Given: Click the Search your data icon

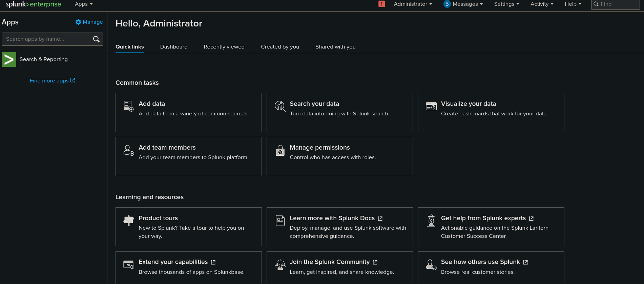Looking at the screenshot, I should [280, 106].
